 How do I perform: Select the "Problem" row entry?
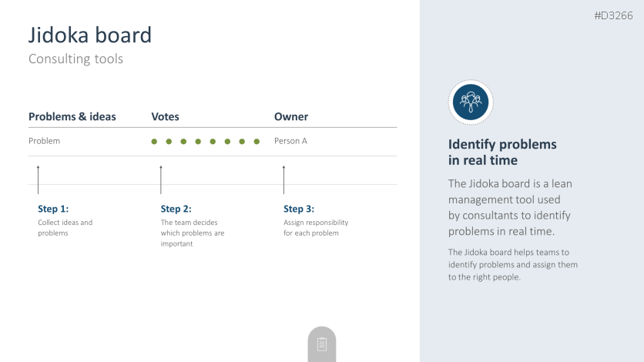click(x=44, y=141)
